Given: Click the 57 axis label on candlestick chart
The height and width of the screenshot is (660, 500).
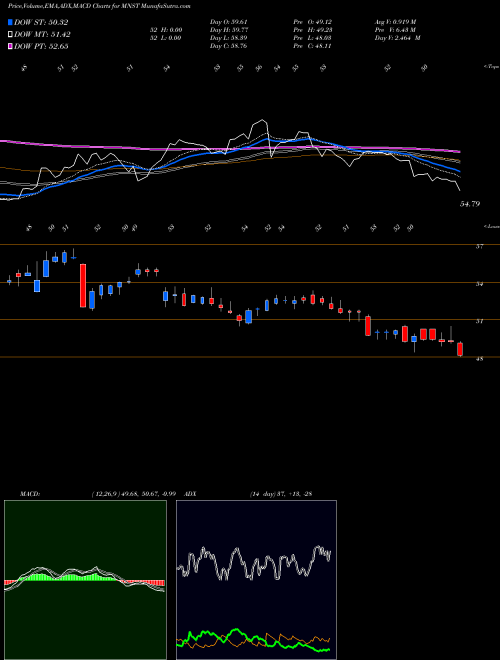Looking at the screenshot, I should point(479,247).
